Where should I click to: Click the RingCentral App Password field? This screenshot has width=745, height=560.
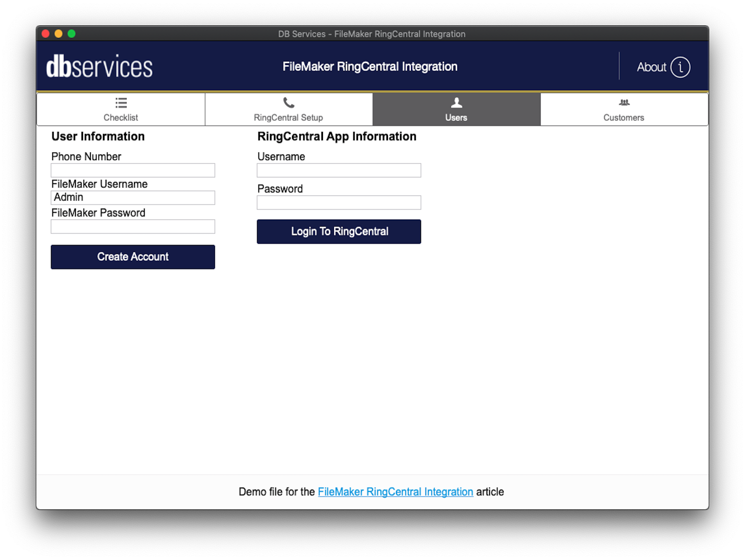[x=339, y=202]
